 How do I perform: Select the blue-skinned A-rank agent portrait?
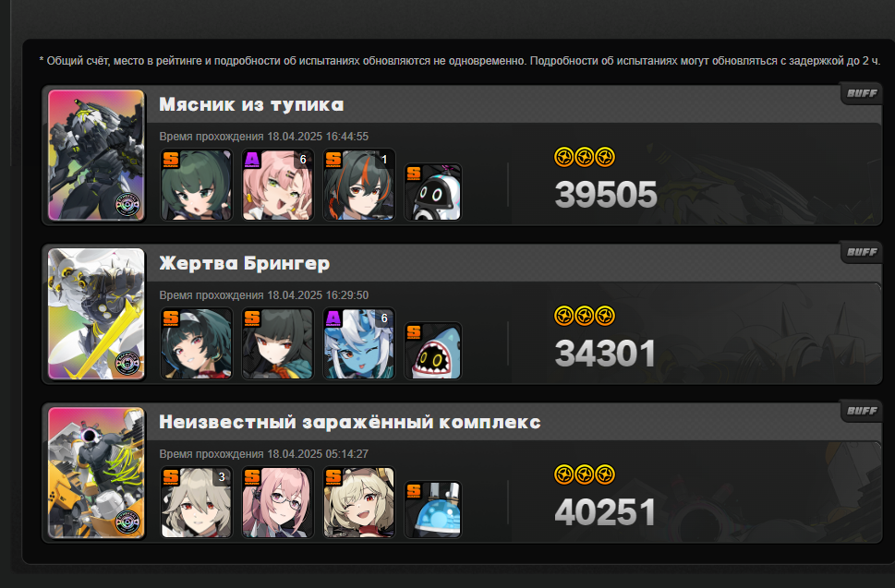[358, 343]
